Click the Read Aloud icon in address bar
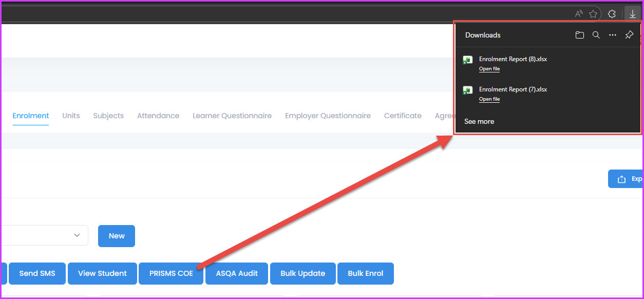Image resolution: width=644 pixels, height=299 pixels. [x=579, y=14]
